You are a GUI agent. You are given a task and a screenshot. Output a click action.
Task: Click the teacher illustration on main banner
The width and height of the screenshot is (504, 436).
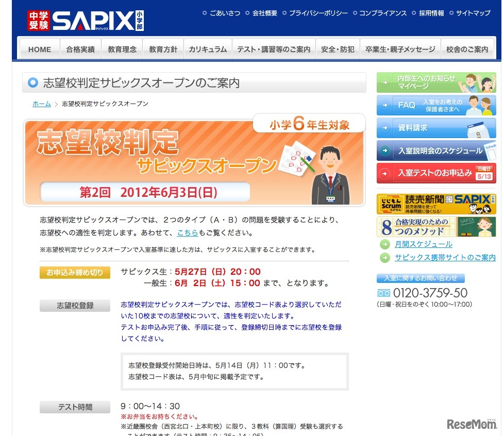click(330, 176)
